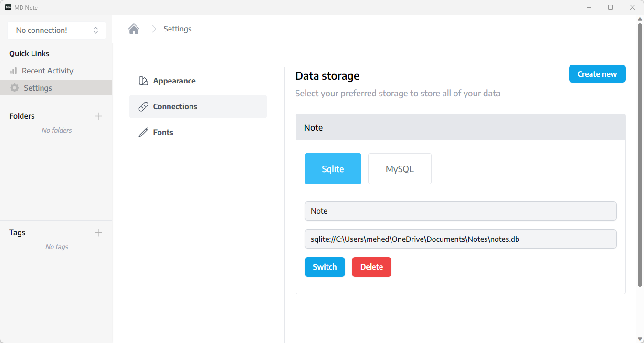Add a new tag with plus icon
Screen dimensions: 644x343
pos(98,232)
